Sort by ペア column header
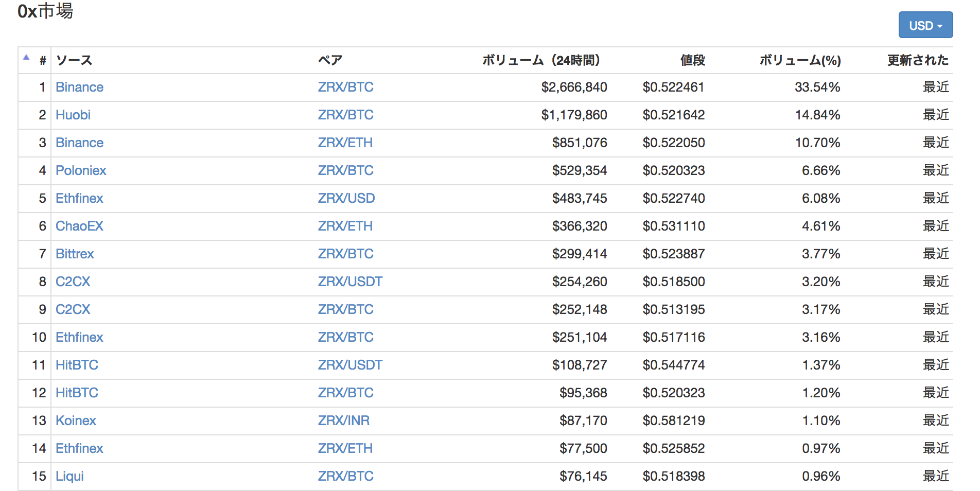Image resolution: width=980 pixels, height=491 pixels. [x=330, y=60]
